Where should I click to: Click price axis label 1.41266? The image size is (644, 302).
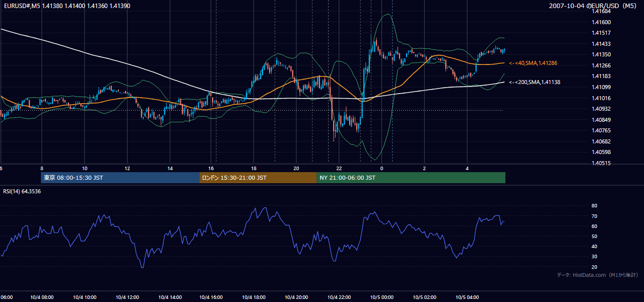(x=602, y=65)
